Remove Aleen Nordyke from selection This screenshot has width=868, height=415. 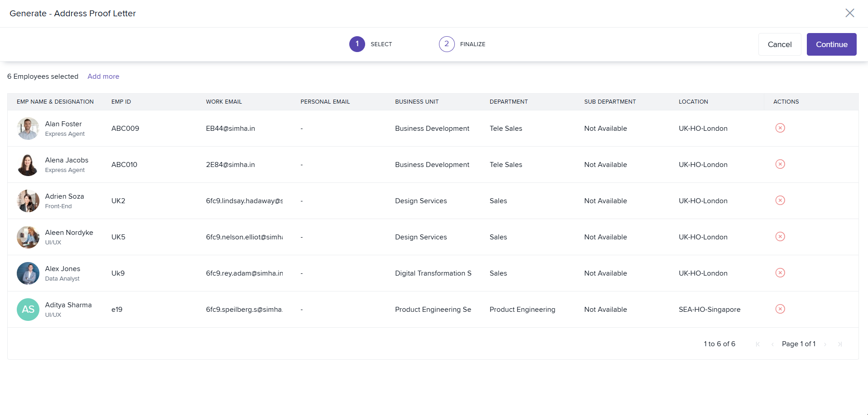coord(780,237)
